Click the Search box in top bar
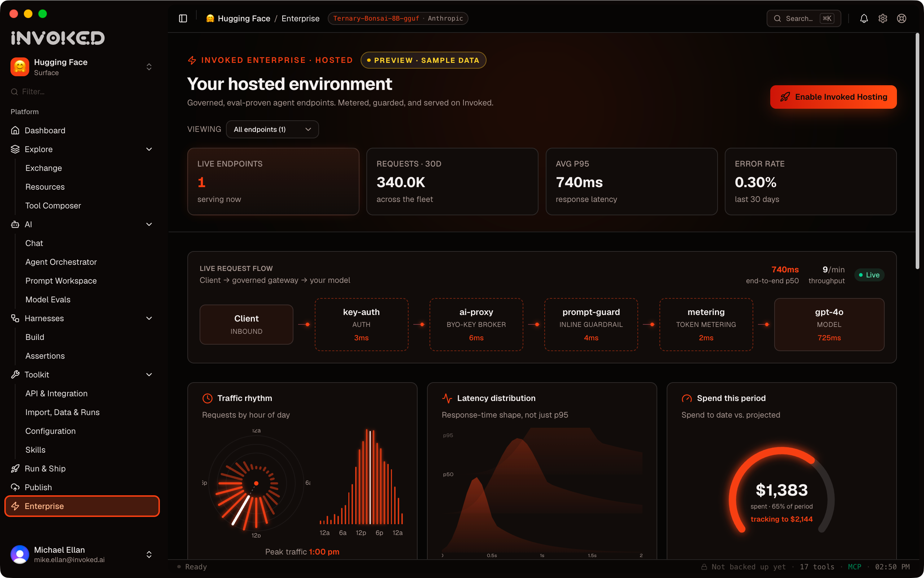The width and height of the screenshot is (924, 578). (803, 18)
